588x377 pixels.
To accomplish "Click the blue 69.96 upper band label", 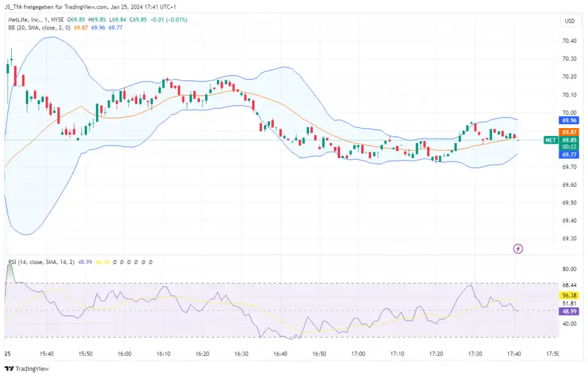I will (x=568, y=121).
